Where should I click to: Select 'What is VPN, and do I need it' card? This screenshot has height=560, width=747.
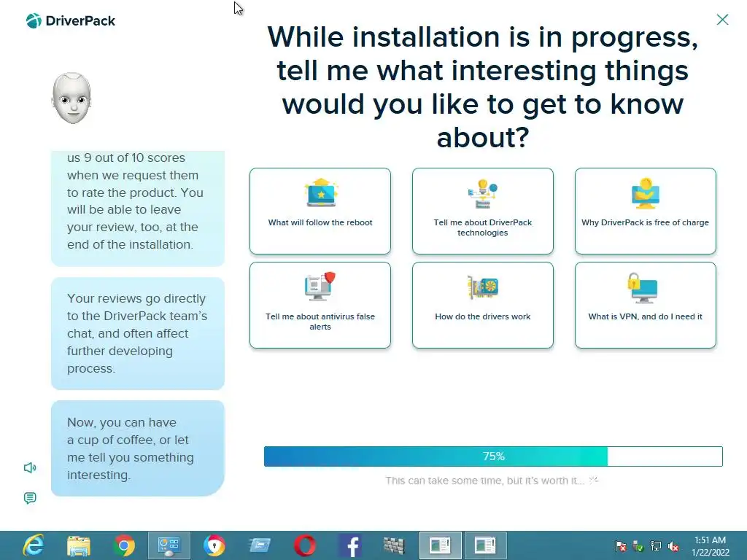(x=645, y=306)
